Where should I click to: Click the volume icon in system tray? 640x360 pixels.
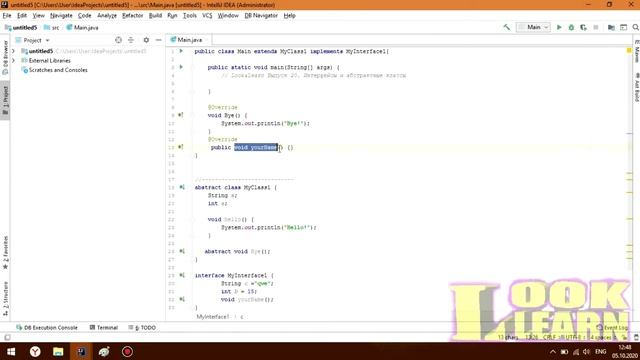click(x=587, y=351)
